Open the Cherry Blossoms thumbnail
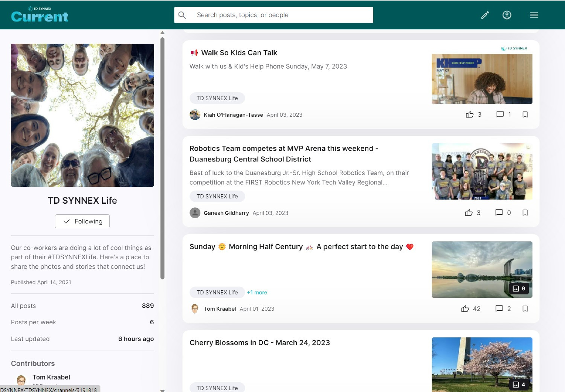The width and height of the screenshot is (565, 392). pos(482,365)
